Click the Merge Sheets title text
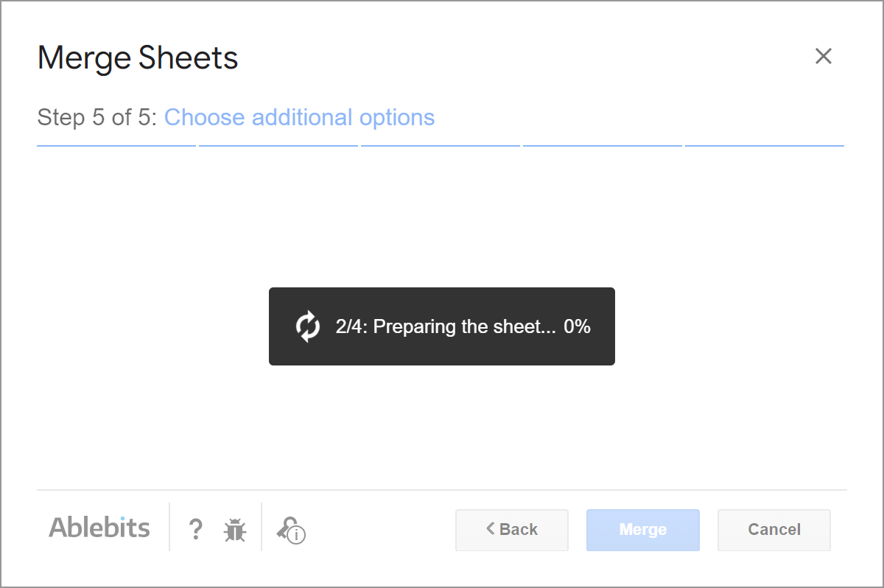 137,57
